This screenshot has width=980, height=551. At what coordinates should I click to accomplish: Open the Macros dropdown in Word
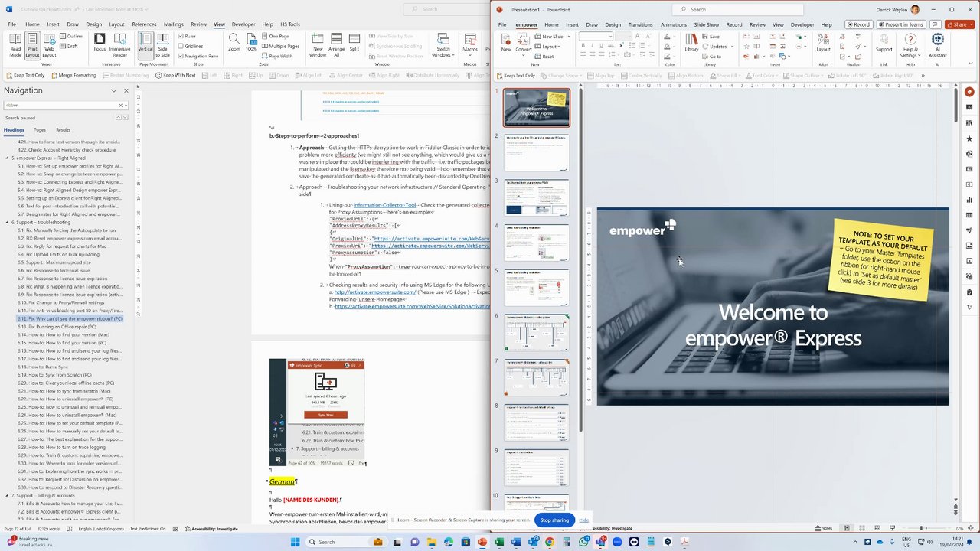(470, 45)
